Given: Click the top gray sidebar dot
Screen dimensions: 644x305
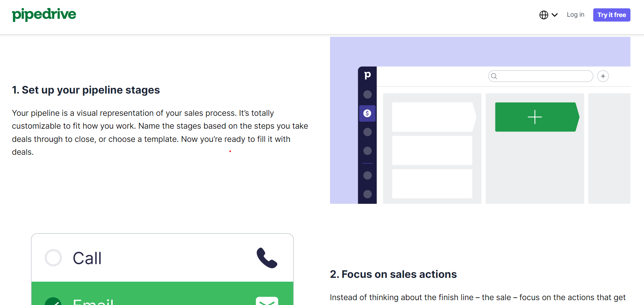Looking at the screenshot, I should (x=368, y=95).
